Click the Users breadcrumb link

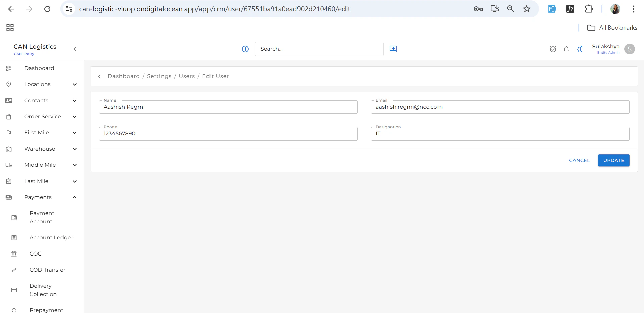[x=187, y=76]
